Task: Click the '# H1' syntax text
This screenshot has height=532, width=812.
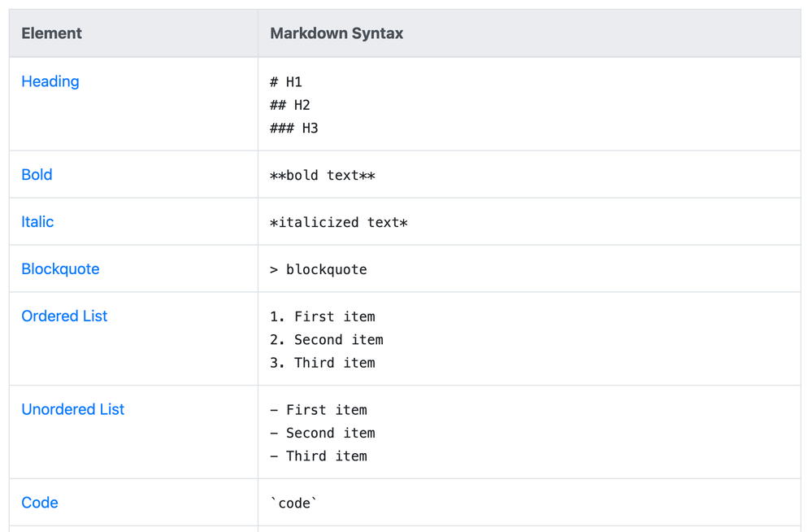Action: pos(286,82)
